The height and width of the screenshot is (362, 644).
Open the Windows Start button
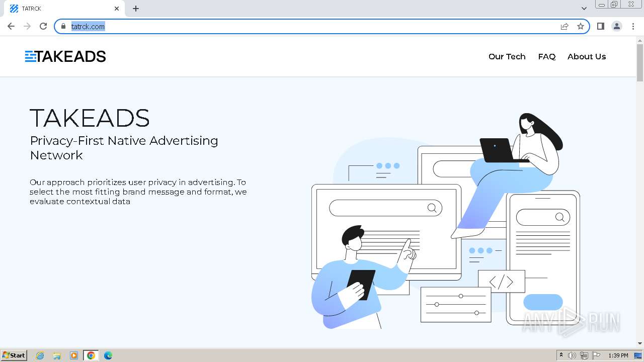14,355
